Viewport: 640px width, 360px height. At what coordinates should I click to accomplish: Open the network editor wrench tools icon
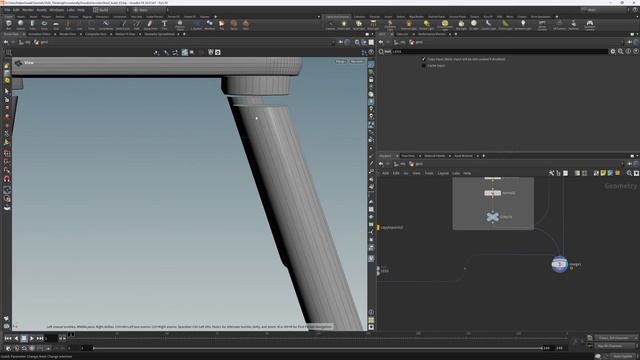click(x=551, y=173)
